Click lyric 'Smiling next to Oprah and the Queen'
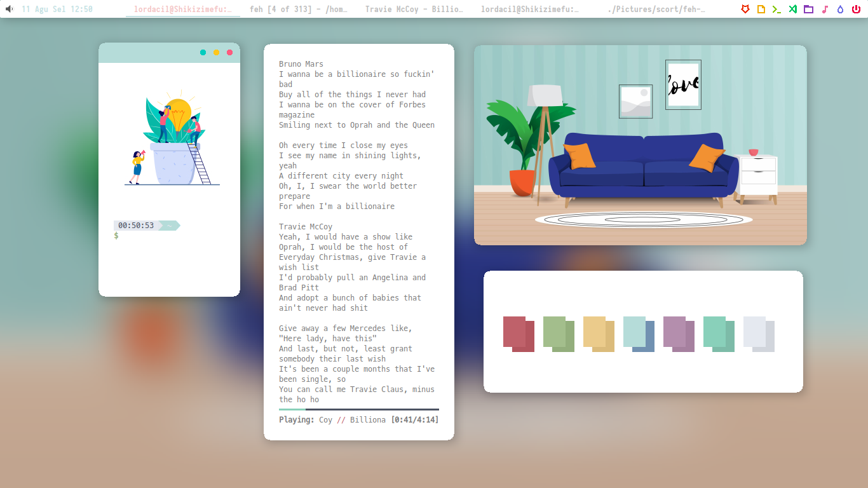This screenshot has width=868, height=488. pyautogui.click(x=357, y=125)
